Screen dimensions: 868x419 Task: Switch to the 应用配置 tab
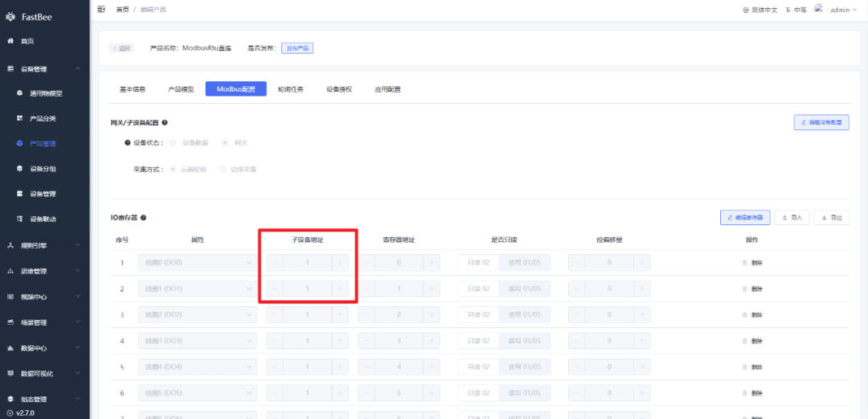tap(387, 89)
